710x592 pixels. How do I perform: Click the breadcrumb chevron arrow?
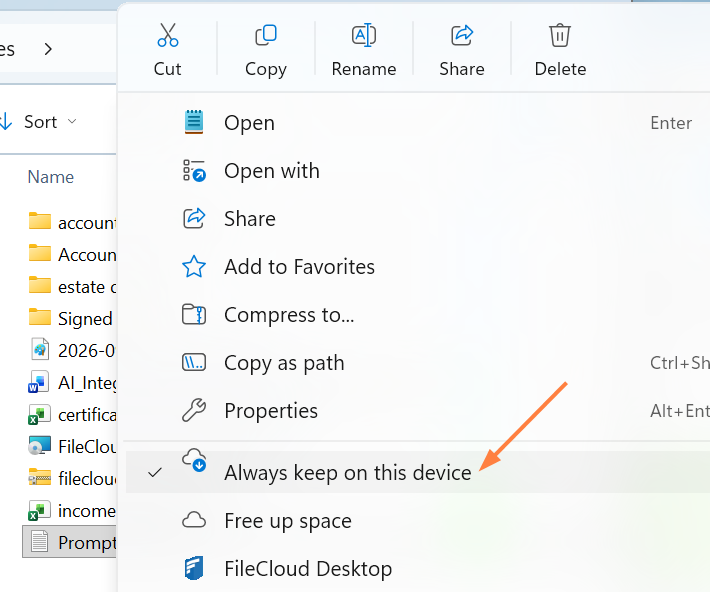(48, 49)
